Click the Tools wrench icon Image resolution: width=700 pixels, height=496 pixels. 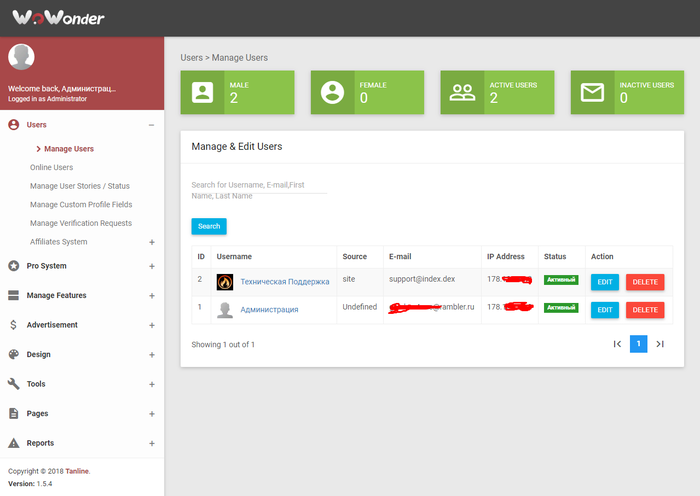[x=14, y=383]
